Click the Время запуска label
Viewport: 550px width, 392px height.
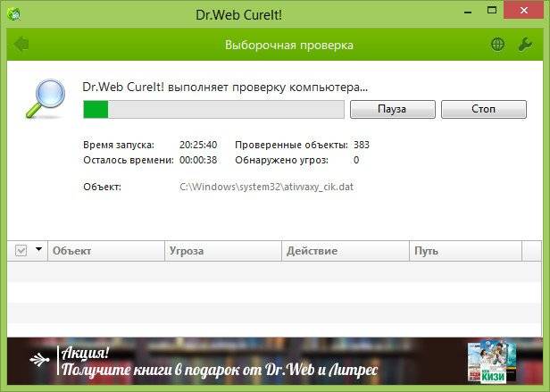(x=119, y=145)
